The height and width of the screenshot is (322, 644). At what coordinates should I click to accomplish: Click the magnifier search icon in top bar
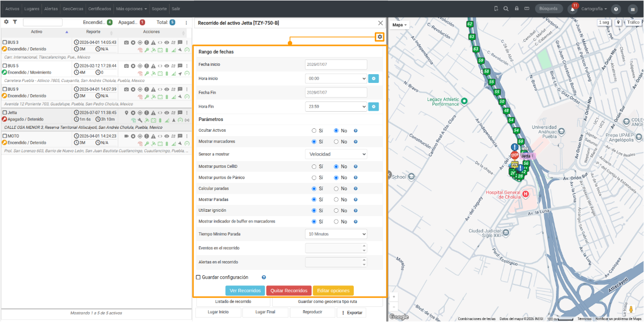pyautogui.click(x=506, y=9)
